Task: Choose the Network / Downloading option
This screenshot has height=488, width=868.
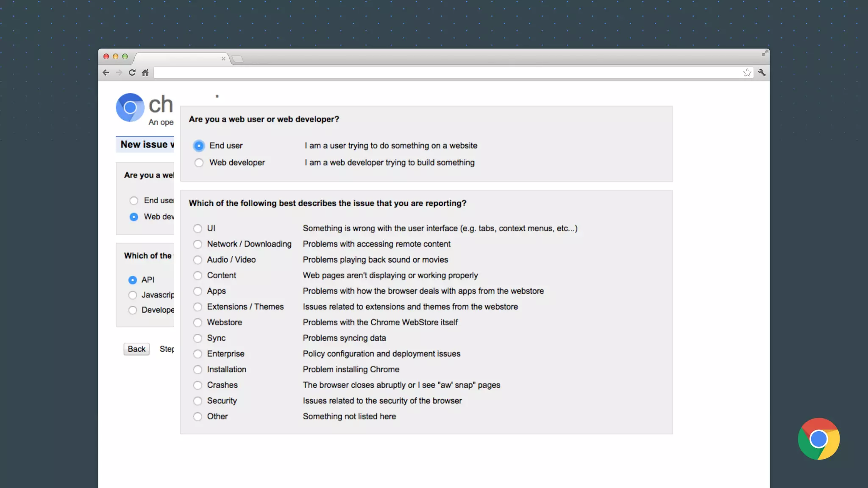Action: tap(198, 244)
